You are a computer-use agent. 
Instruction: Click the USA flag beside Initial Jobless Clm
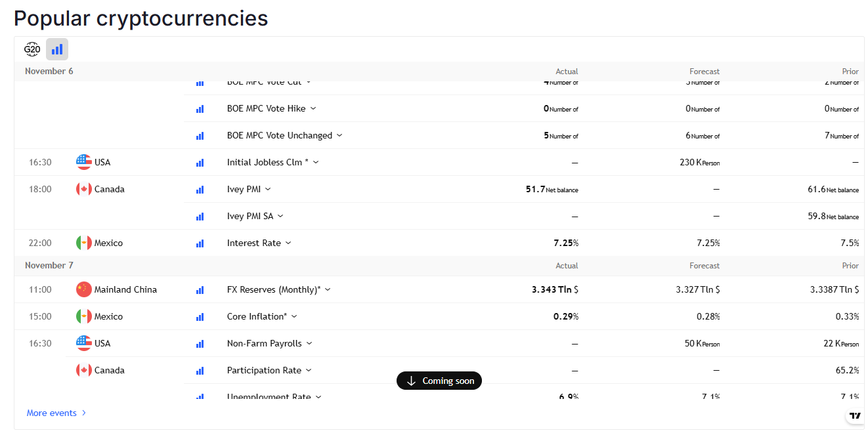pyautogui.click(x=85, y=162)
